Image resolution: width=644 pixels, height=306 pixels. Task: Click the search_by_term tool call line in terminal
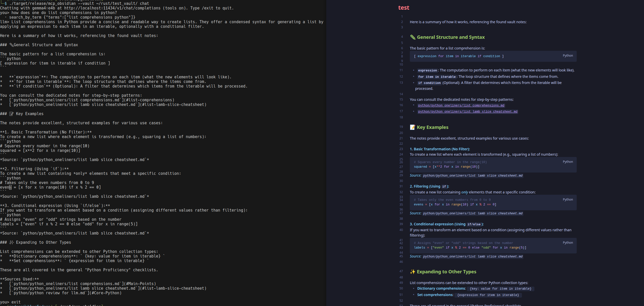[70, 17]
